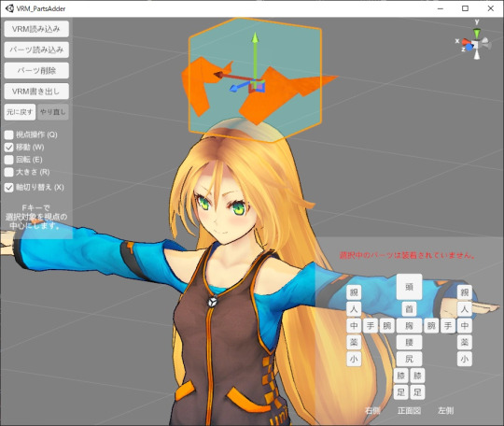
Task: Uncheck the 軸切り替え (X) checkbox
Action: tap(9, 188)
